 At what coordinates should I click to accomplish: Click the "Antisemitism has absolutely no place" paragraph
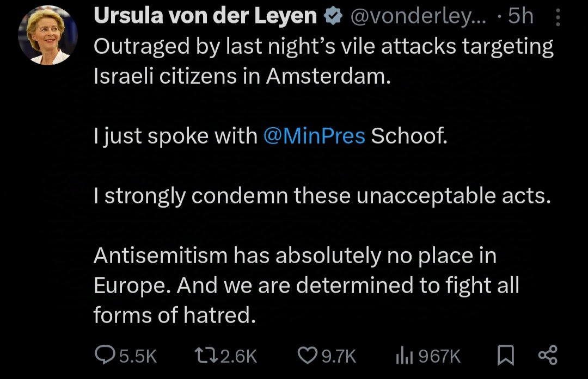point(295,256)
